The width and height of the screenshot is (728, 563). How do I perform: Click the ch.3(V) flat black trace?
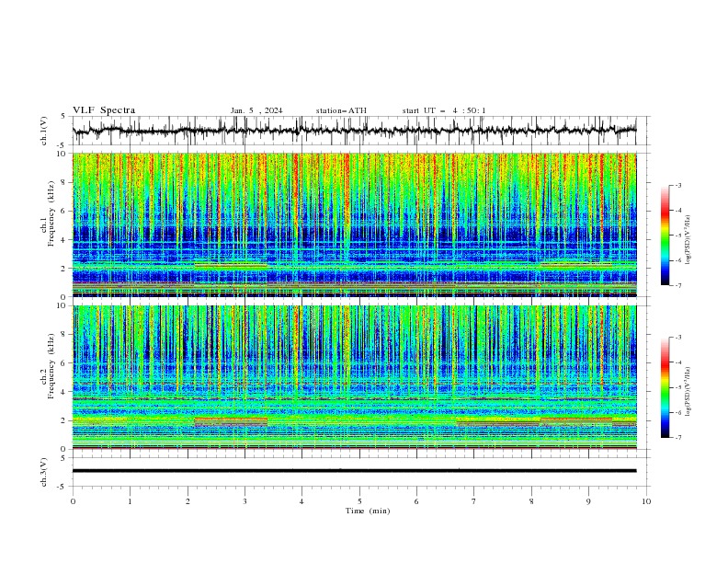[354, 471]
